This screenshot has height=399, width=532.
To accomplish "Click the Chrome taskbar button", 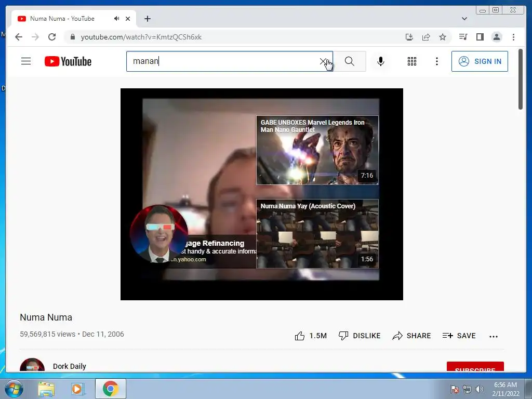I will click(110, 389).
